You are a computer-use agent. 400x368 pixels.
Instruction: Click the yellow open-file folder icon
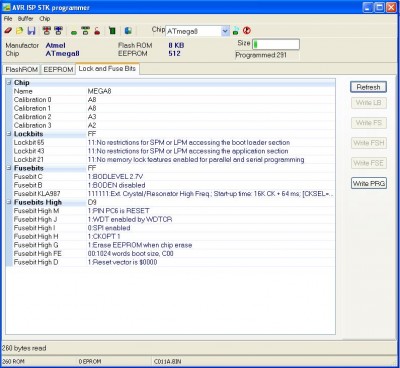pyautogui.click(x=19, y=31)
